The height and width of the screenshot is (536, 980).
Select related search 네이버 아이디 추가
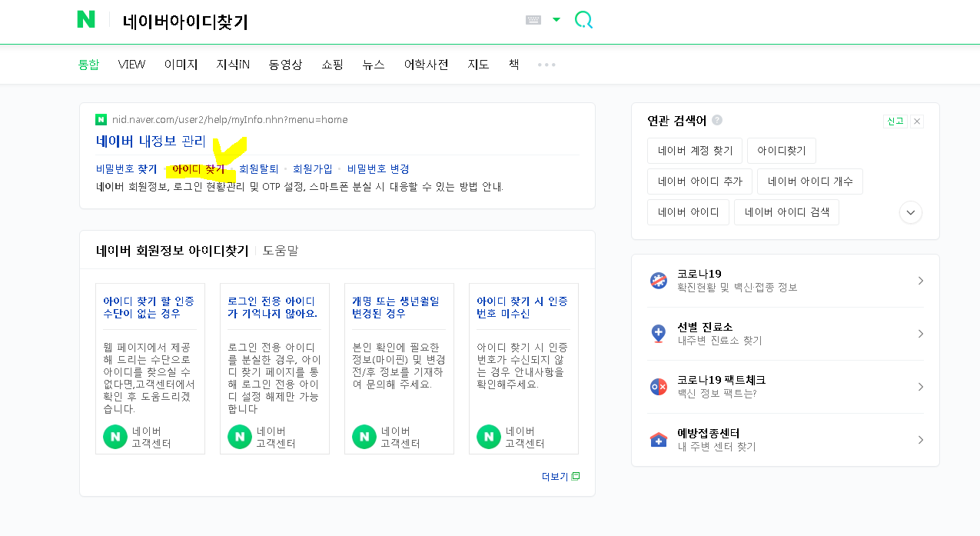(x=700, y=181)
